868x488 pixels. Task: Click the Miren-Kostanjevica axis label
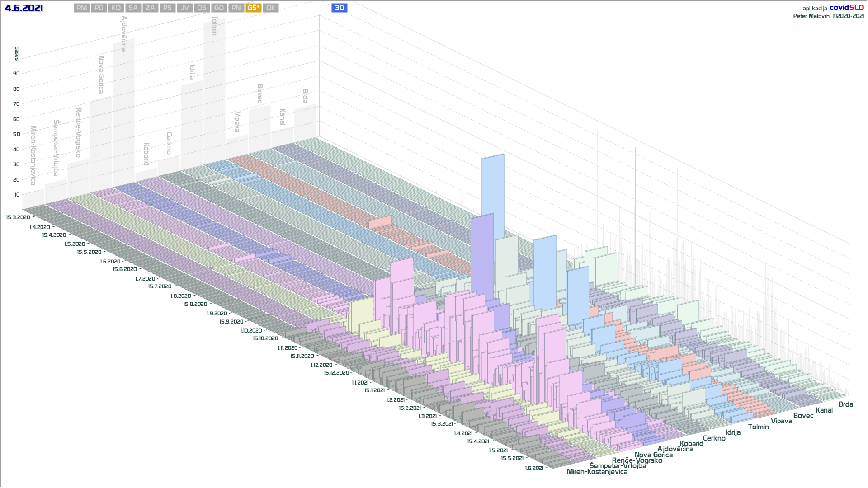(597, 472)
